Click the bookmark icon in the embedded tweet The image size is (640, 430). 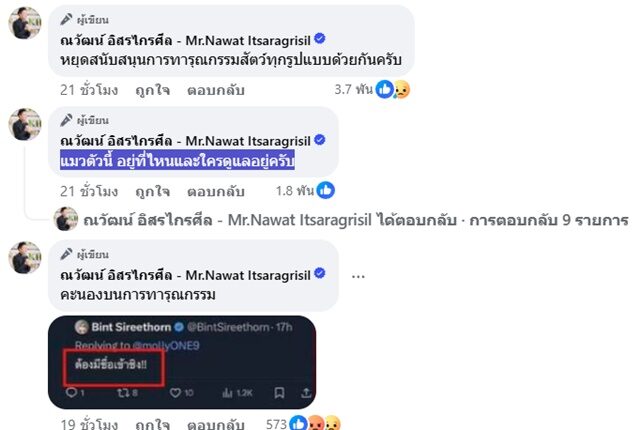click(x=279, y=393)
